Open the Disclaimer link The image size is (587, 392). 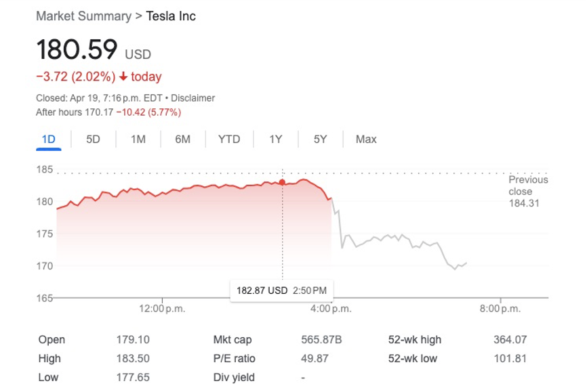coord(194,98)
